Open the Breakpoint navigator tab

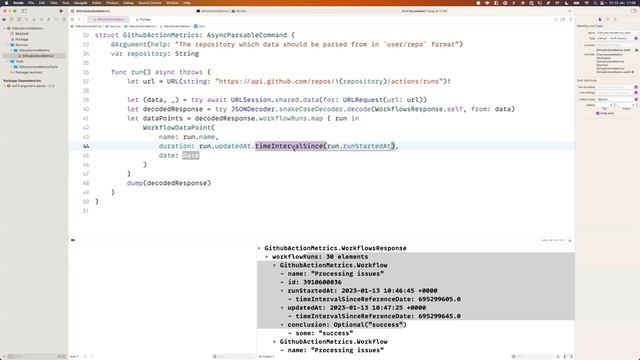[x=56, y=19]
